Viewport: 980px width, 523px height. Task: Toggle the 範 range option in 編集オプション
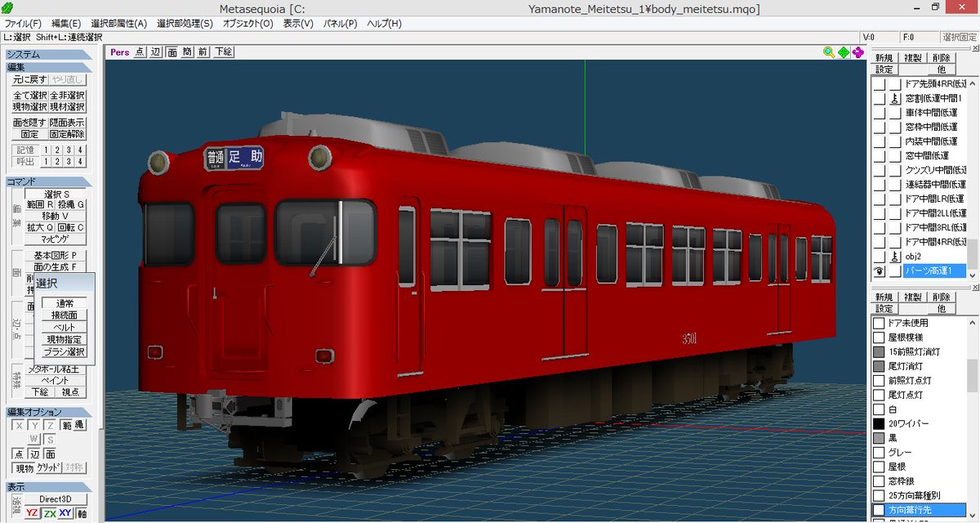pyautogui.click(x=67, y=425)
